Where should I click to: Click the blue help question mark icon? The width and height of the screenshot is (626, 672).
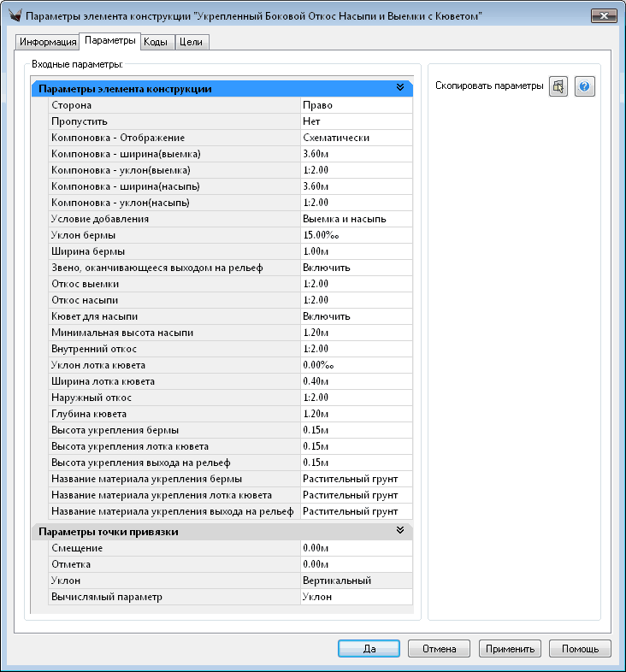tap(584, 86)
